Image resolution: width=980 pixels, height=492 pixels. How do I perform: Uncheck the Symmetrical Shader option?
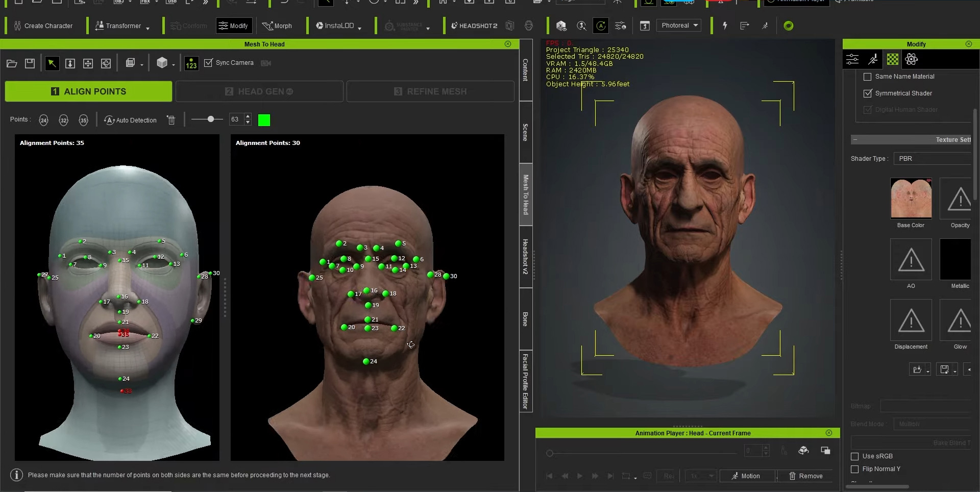click(867, 93)
